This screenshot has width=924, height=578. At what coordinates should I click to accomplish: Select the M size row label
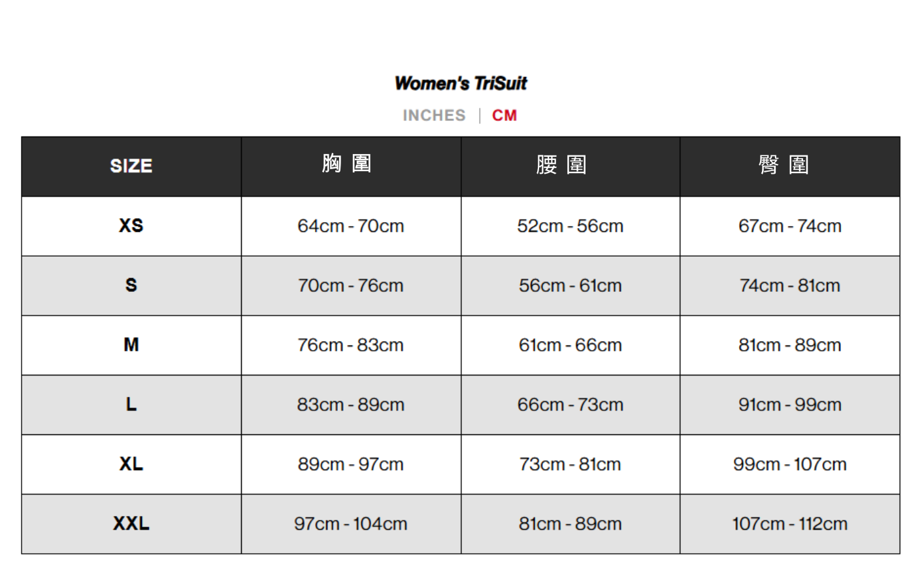point(131,345)
